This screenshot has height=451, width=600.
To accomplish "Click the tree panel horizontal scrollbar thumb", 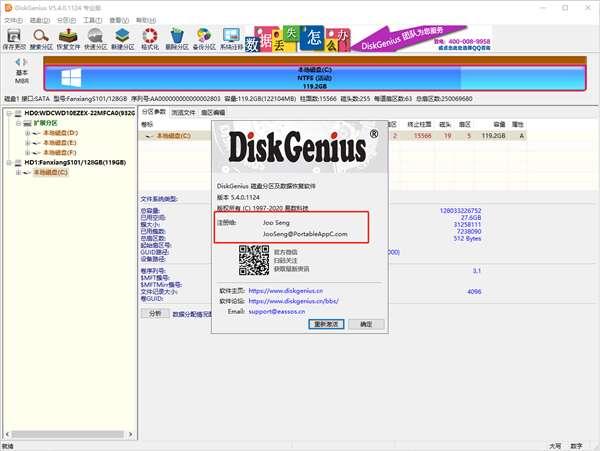I will (68, 434).
